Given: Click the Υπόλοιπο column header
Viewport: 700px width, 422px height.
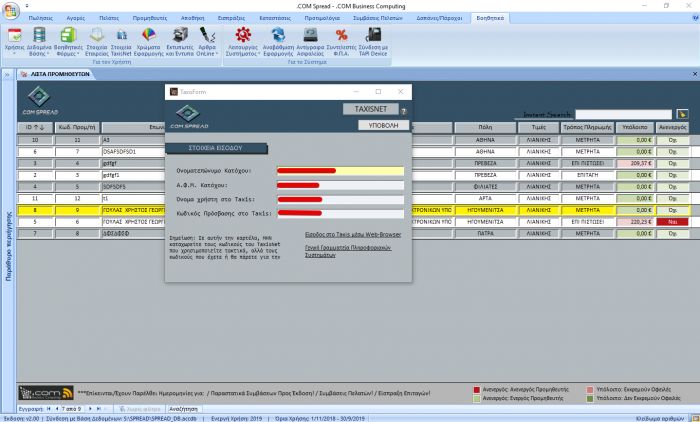Looking at the screenshot, I should [x=635, y=127].
